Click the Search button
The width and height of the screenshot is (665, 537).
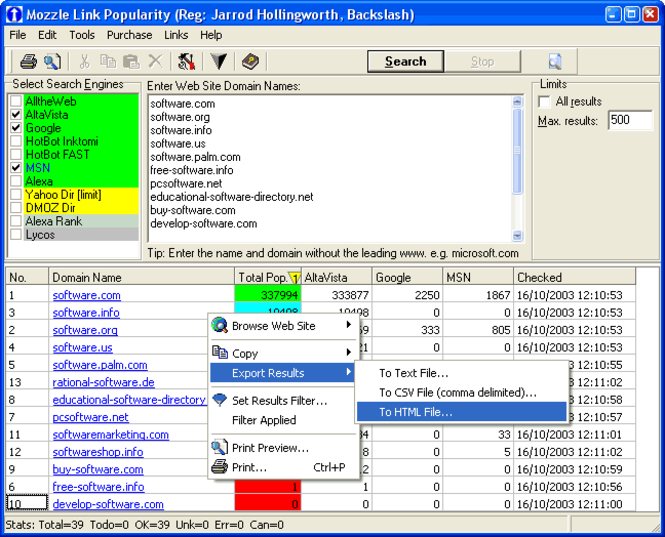[405, 62]
